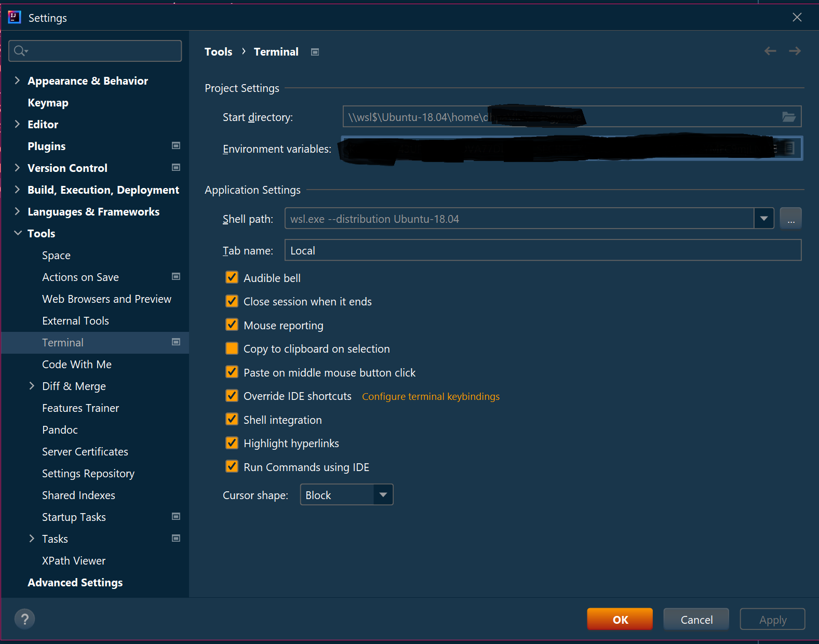Toggle Shell integration checkbox
The height and width of the screenshot is (644, 819).
pyautogui.click(x=232, y=419)
